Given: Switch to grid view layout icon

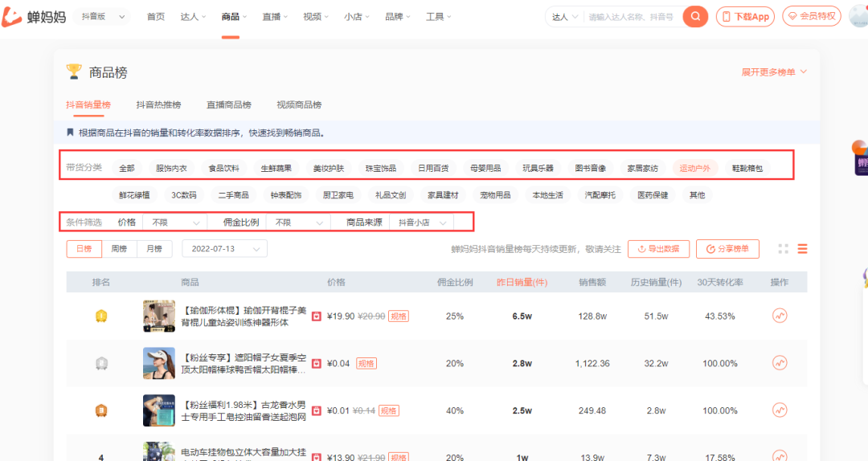Looking at the screenshot, I should [x=783, y=249].
